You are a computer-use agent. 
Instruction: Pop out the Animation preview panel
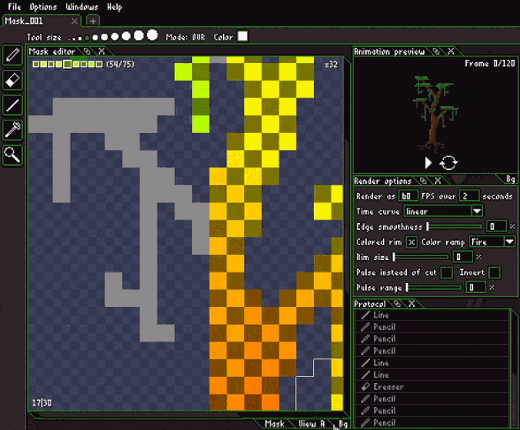(x=436, y=51)
